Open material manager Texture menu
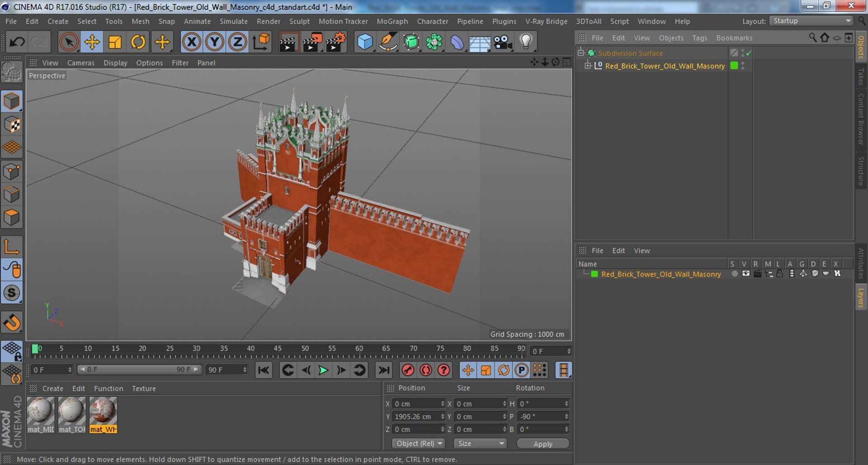Image resolution: width=868 pixels, height=465 pixels. [144, 389]
